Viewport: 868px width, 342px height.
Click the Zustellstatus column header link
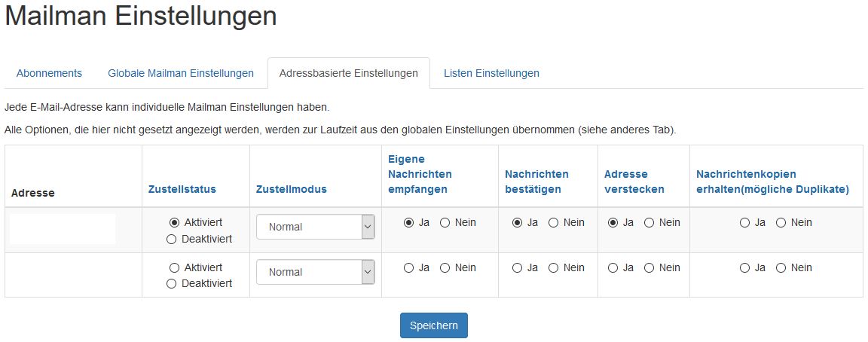[x=182, y=189]
